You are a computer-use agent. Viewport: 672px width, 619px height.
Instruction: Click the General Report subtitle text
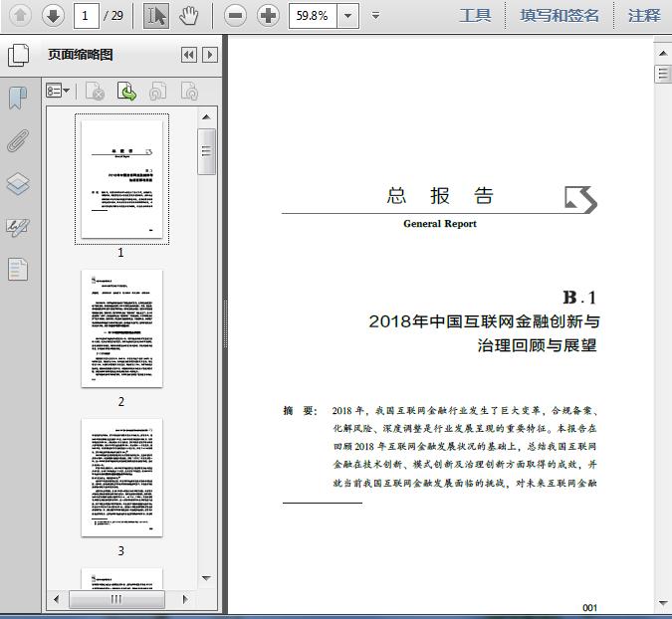click(440, 224)
